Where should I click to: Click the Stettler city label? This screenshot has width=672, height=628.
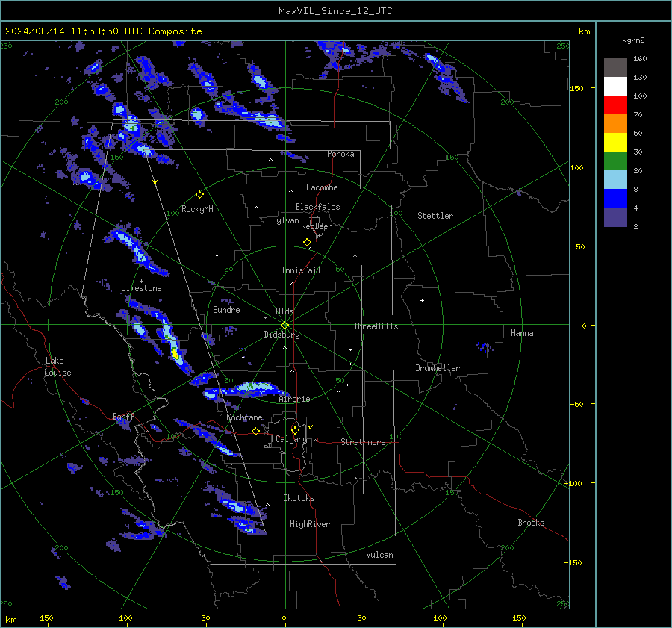pos(435,216)
